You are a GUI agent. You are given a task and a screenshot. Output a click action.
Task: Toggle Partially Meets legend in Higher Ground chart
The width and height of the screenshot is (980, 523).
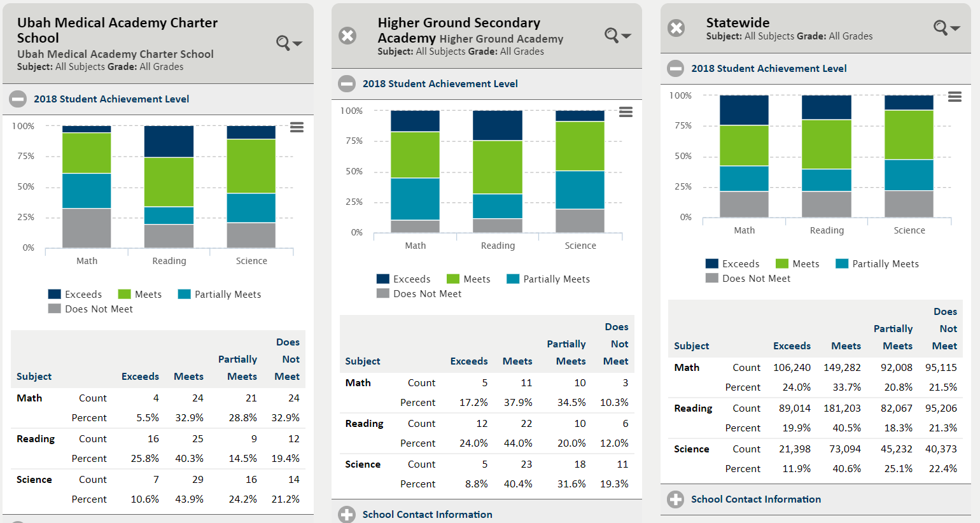point(548,279)
